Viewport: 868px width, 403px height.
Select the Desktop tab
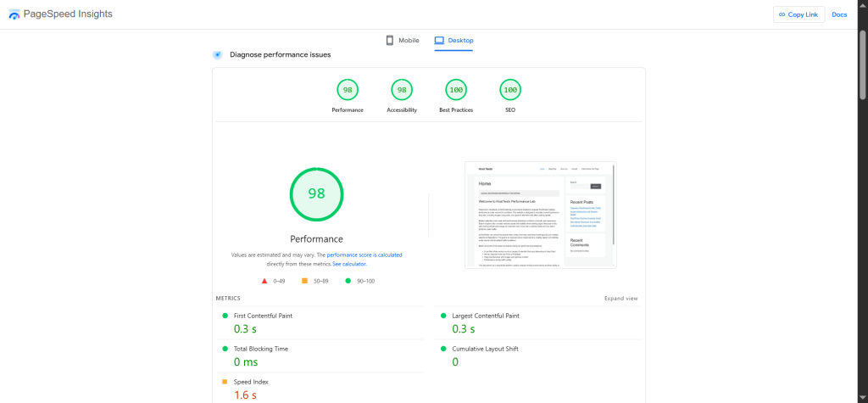(453, 40)
